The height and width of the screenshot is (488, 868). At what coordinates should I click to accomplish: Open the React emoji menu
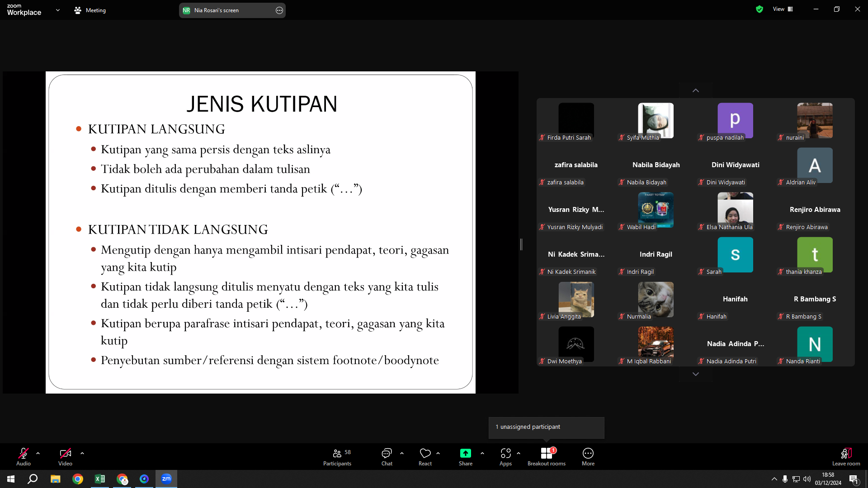[x=425, y=456]
